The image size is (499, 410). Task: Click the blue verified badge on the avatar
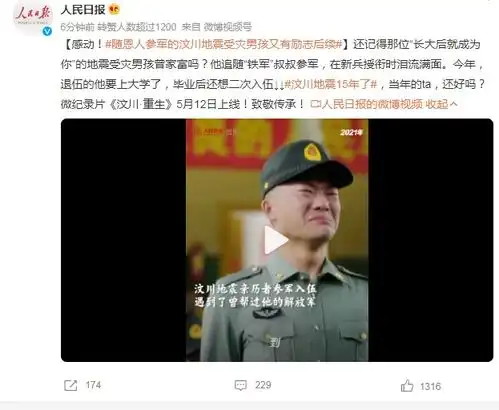pos(48,32)
